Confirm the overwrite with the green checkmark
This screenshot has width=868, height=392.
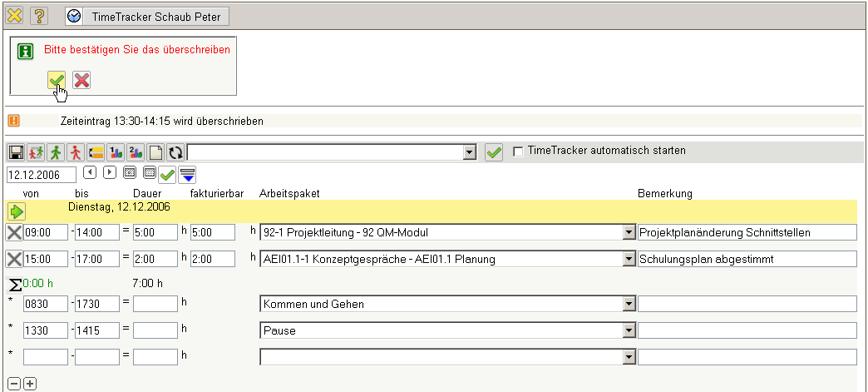[57, 80]
